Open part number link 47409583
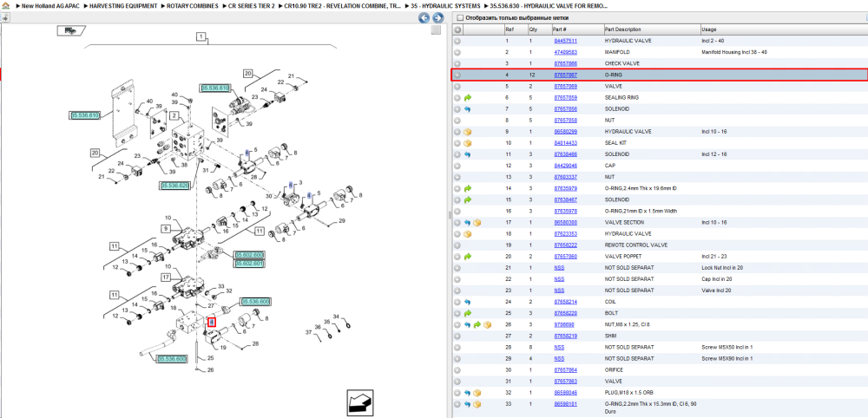 pyautogui.click(x=566, y=53)
